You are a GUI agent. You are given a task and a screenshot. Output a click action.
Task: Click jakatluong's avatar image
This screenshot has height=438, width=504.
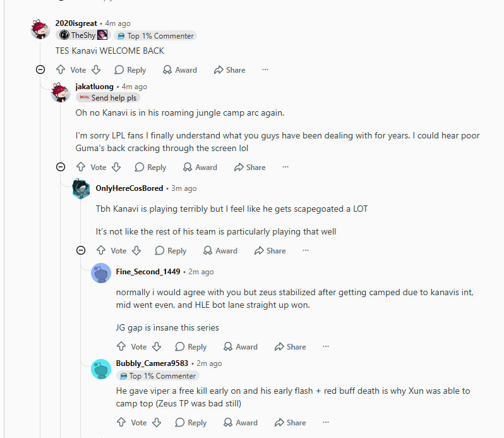pyautogui.click(x=61, y=92)
